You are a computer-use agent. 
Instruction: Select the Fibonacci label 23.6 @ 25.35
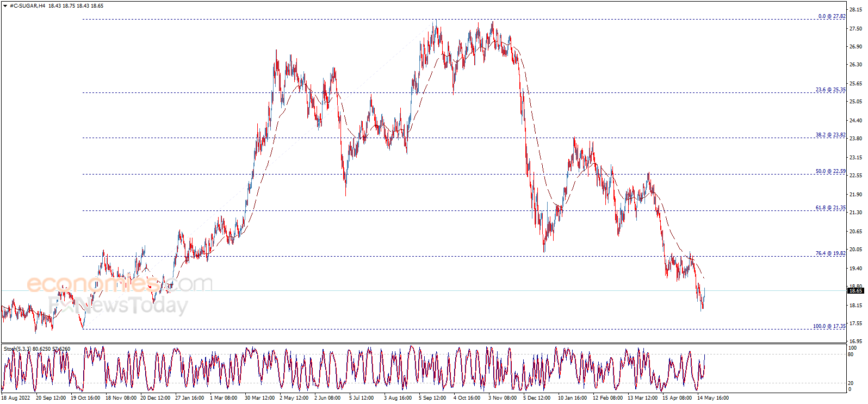click(x=830, y=90)
